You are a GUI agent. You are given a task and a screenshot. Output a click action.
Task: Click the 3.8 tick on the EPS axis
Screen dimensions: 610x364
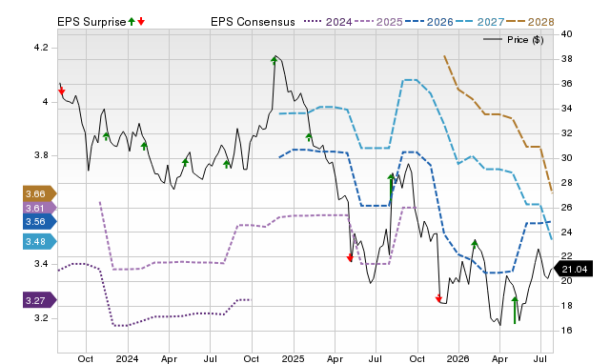point(41,155)
